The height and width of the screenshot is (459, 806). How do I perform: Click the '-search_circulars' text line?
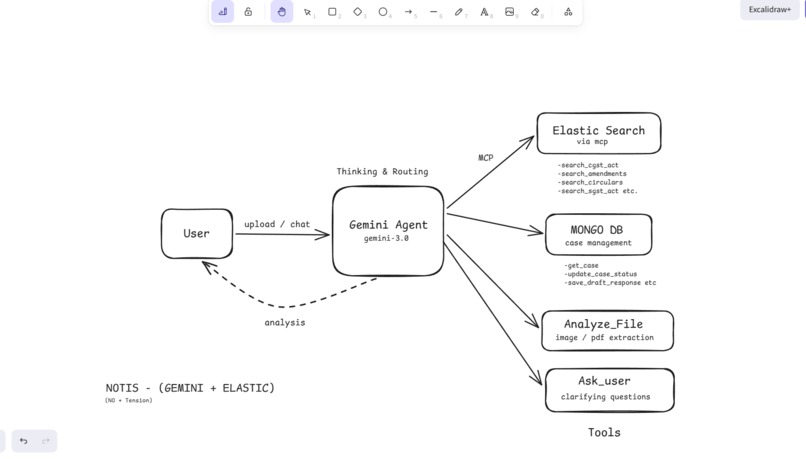pyautogui.click(x=590, y=182)
